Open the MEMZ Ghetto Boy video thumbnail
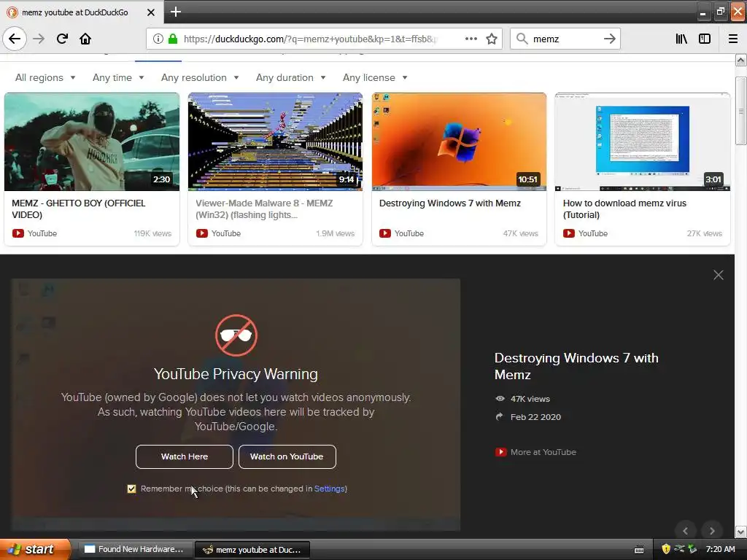Image resolution: width=747 pixels, height=560 pixels. pos(92,142)
